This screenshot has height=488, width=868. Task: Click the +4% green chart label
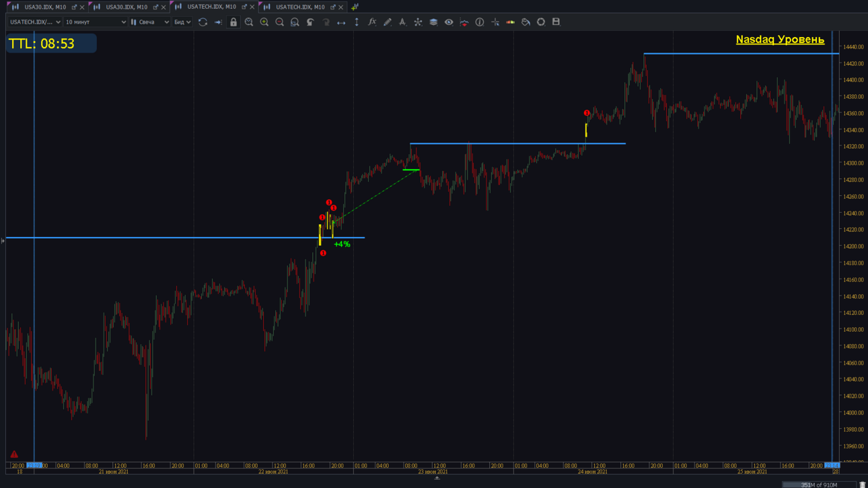click(x=342, y=244)
